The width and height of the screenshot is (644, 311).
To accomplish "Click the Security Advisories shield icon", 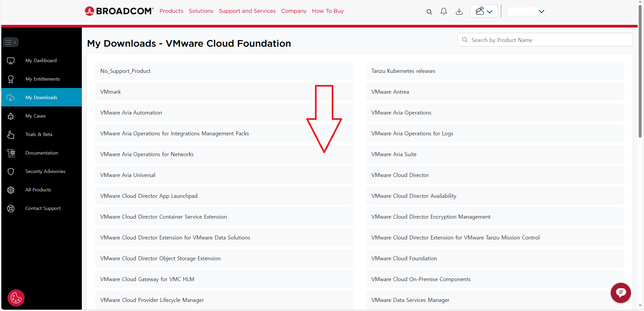I will point(11,172).
